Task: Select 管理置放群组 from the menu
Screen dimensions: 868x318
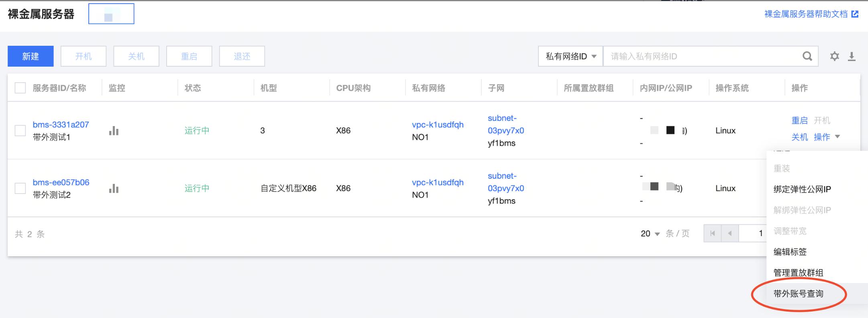Action: coord(798,273)
